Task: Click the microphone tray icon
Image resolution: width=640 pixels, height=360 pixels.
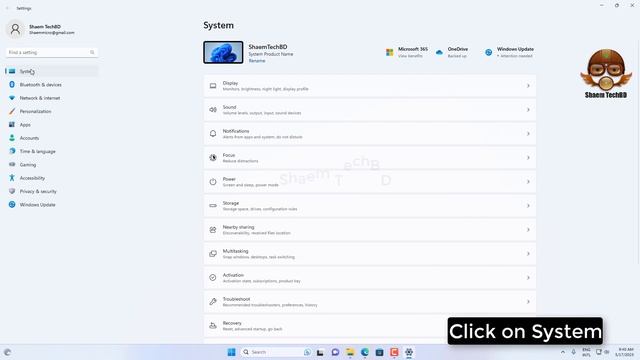Action: pos(573,352)
